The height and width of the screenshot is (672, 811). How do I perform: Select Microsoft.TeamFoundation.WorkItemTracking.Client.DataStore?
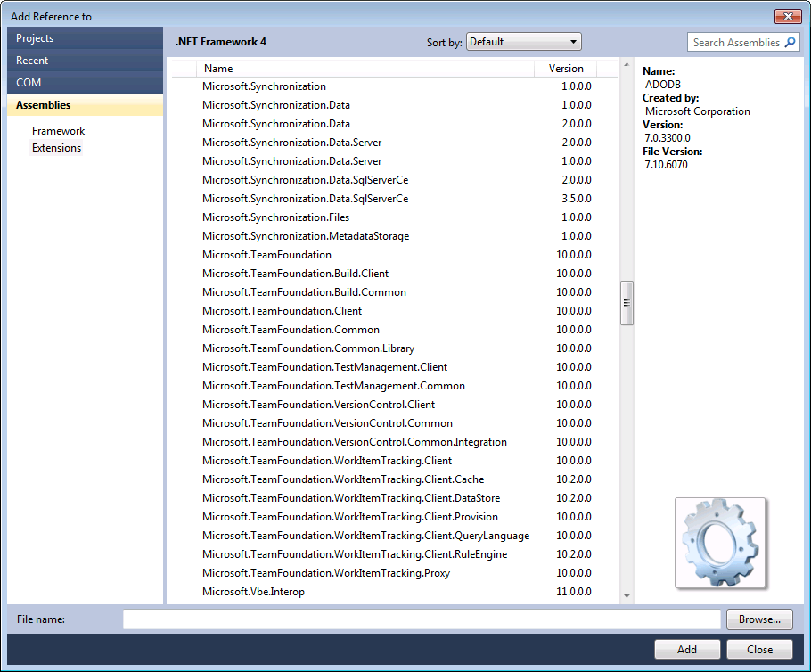point(395,498)
